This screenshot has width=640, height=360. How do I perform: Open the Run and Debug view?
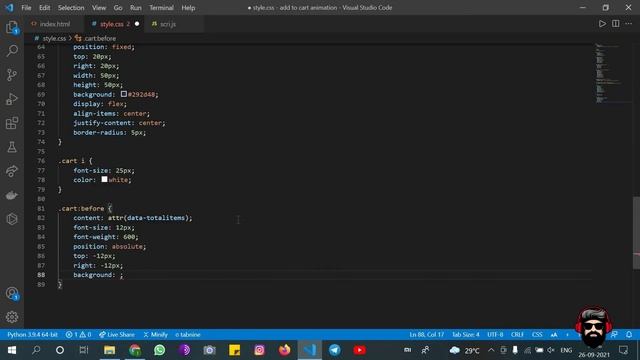12,99
